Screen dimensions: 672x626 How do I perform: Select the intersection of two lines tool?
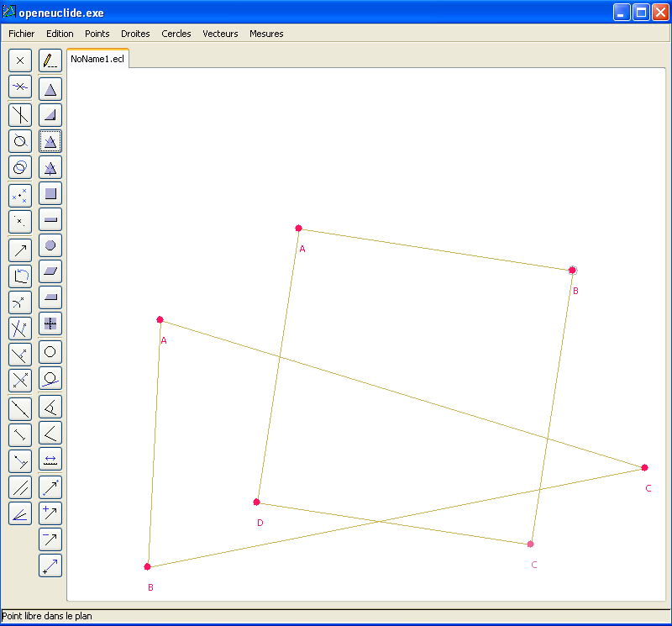point(20,115)
